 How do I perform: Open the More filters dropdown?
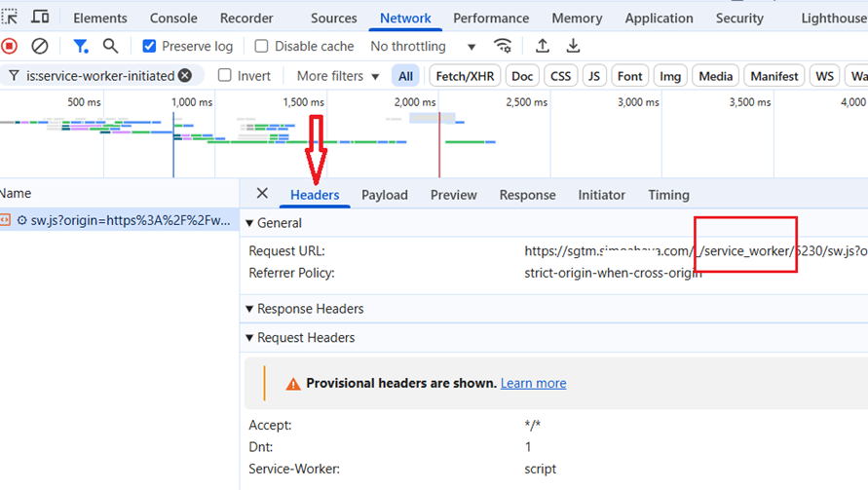coord(338,76)
